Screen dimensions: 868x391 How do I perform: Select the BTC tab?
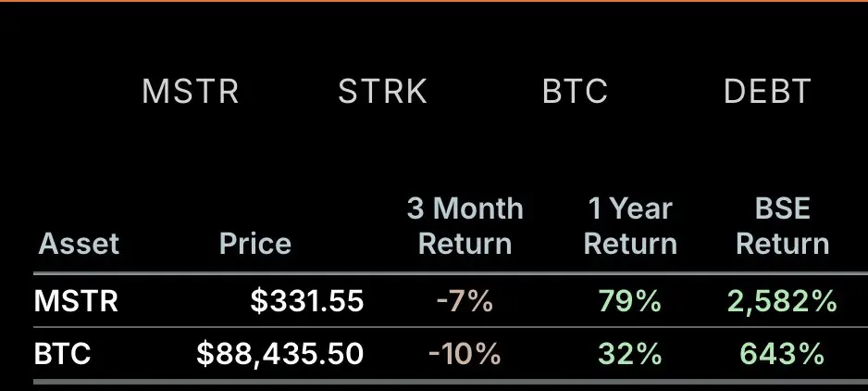pyautogui.click(x=575, y=92)
